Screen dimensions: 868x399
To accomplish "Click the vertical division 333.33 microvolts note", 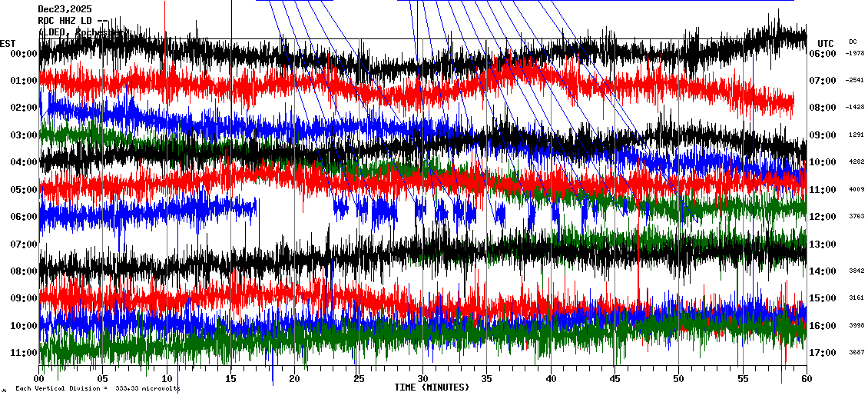I will pos(98,389).
